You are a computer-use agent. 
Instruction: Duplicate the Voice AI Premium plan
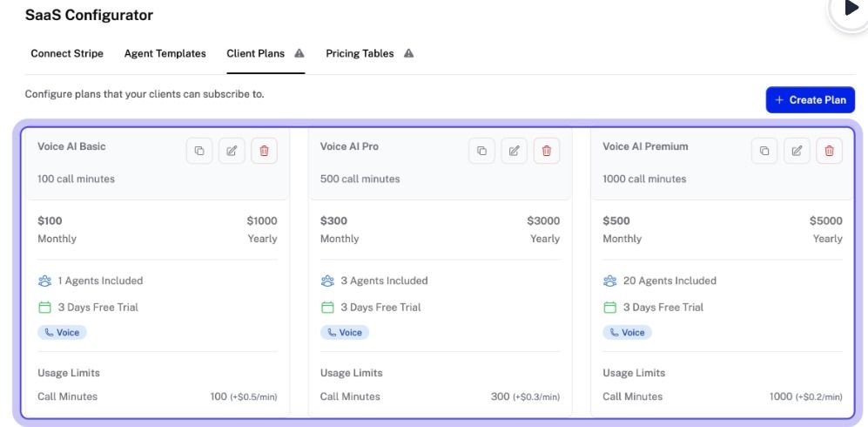[764, 151]
